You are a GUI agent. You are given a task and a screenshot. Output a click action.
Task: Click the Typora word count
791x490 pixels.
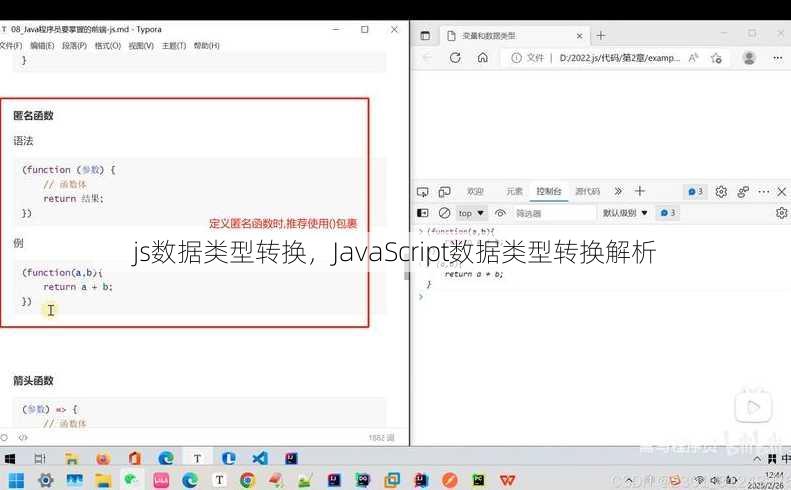point(381,438)
